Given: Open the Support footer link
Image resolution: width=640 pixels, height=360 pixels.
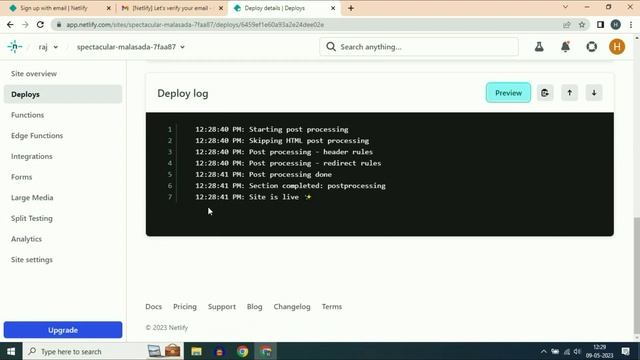Looking at the screenshot, I should click(x=222, y=307).
